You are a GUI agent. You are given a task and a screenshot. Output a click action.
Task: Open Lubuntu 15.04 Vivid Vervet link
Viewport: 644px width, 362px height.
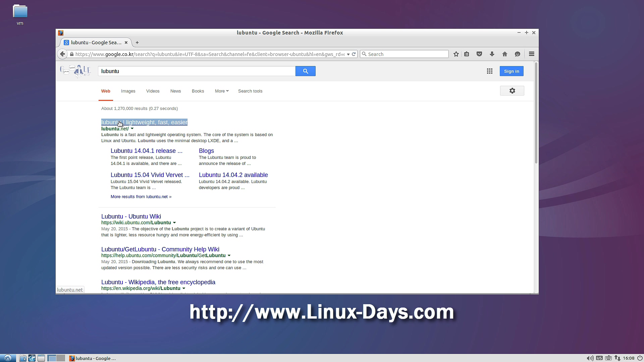tap(150, 175)
